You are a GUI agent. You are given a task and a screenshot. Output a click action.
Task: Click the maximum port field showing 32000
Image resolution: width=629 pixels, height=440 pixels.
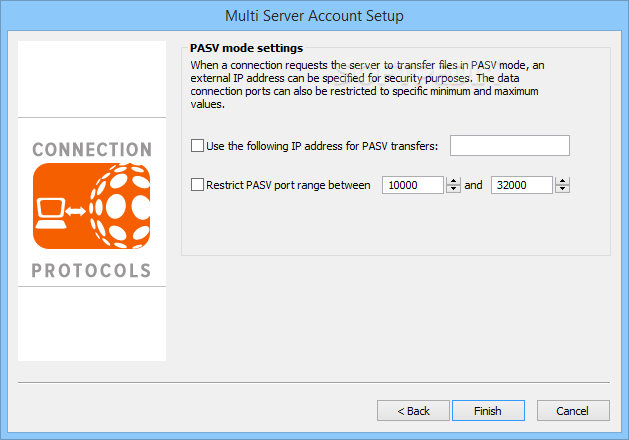point(522,185)
